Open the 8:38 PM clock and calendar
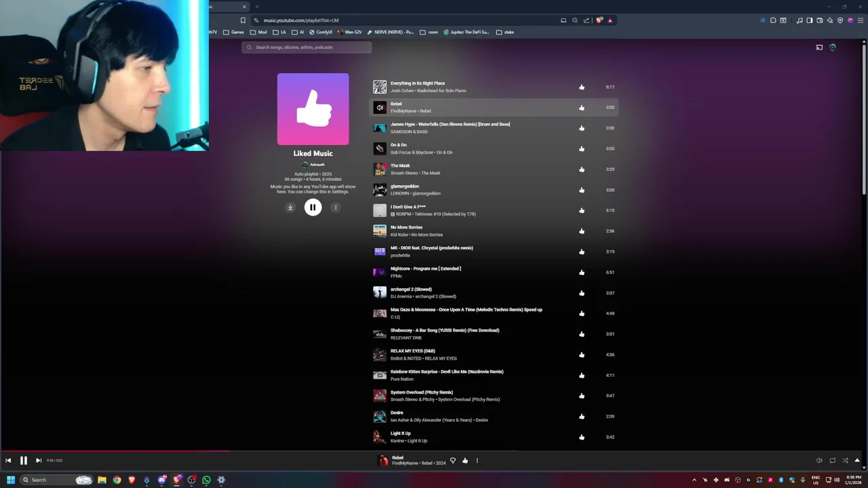868x488 pixels. tap(853, 480)
